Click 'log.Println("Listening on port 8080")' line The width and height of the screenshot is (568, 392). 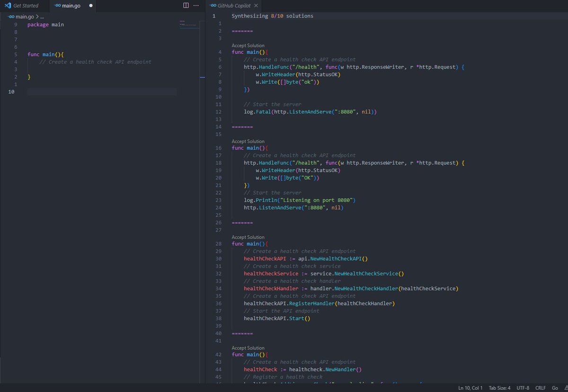(300, 200)
